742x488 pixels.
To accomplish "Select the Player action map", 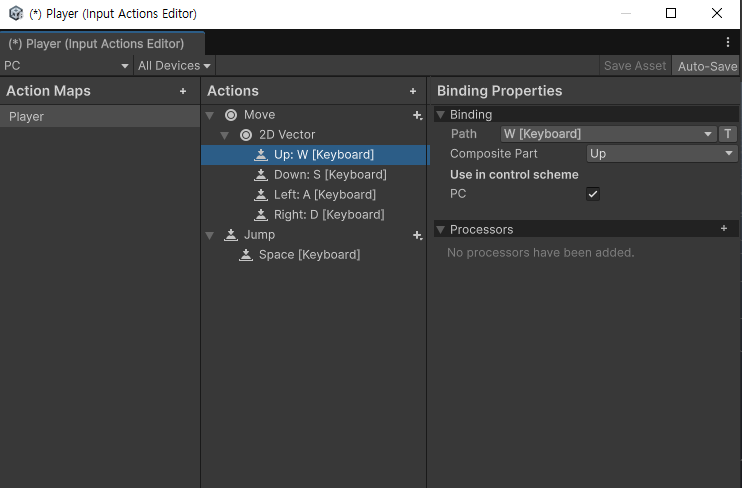I will click(100, 116).
